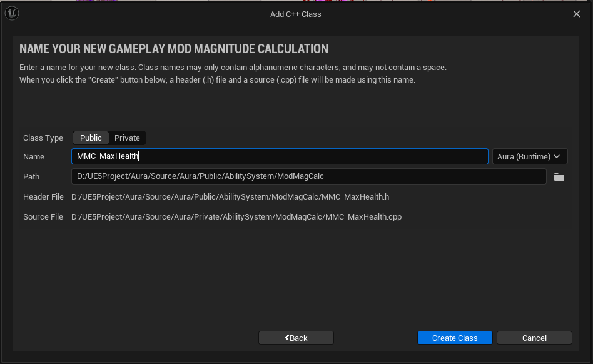
Task: Click the Class Type label
Action: [x=43, y=138]
